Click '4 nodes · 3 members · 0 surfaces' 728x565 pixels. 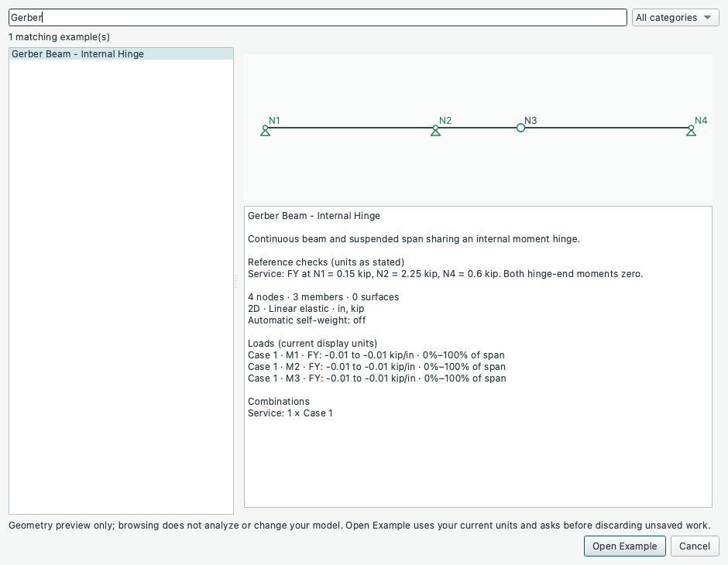(x=323, y=297)
